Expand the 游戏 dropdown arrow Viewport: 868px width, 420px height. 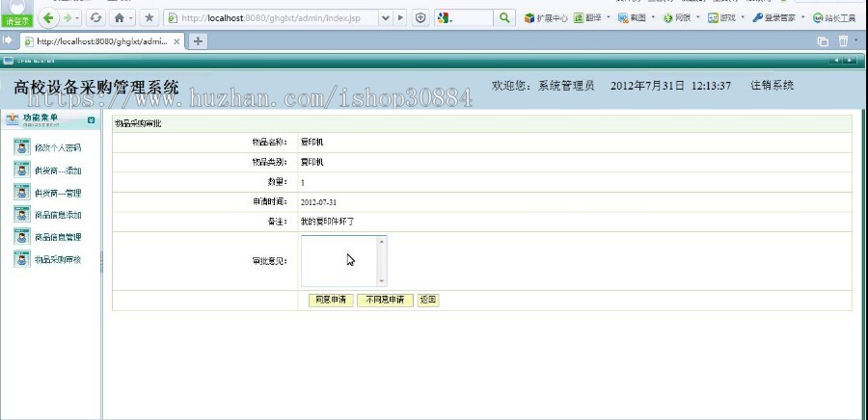point(743,17)
